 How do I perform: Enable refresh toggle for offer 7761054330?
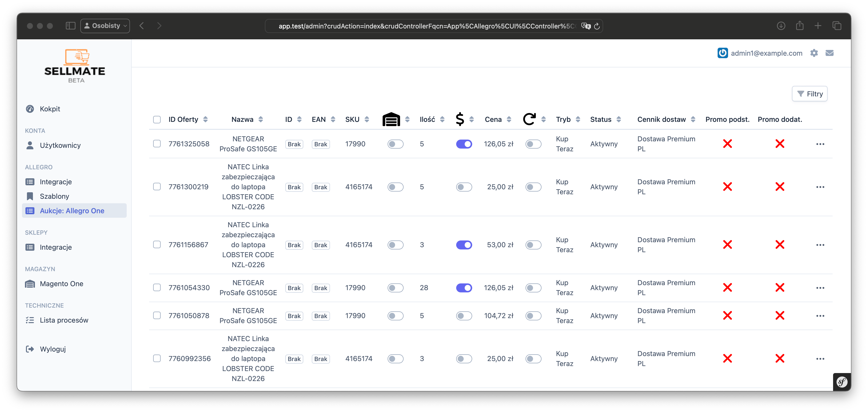coord(534,288)
